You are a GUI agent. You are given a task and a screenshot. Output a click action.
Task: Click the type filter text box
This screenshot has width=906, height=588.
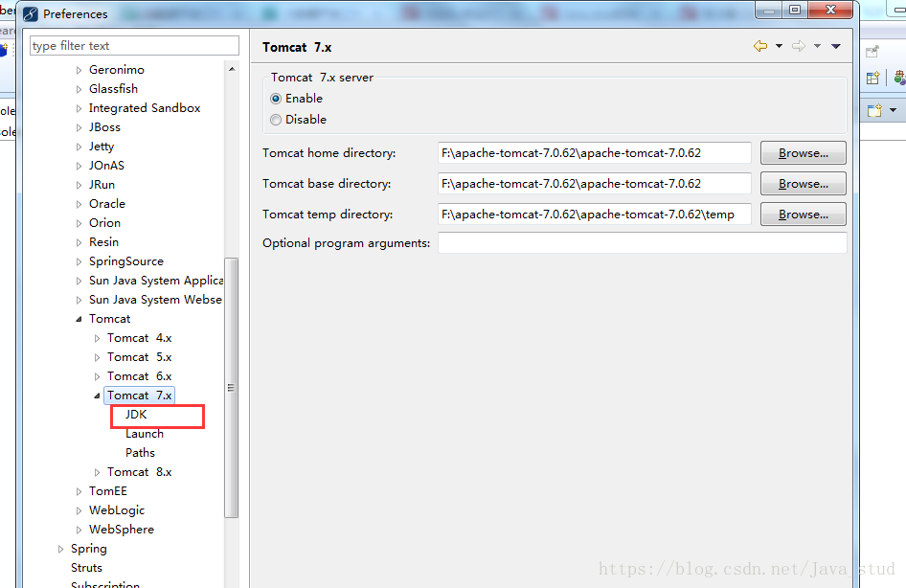134,46
